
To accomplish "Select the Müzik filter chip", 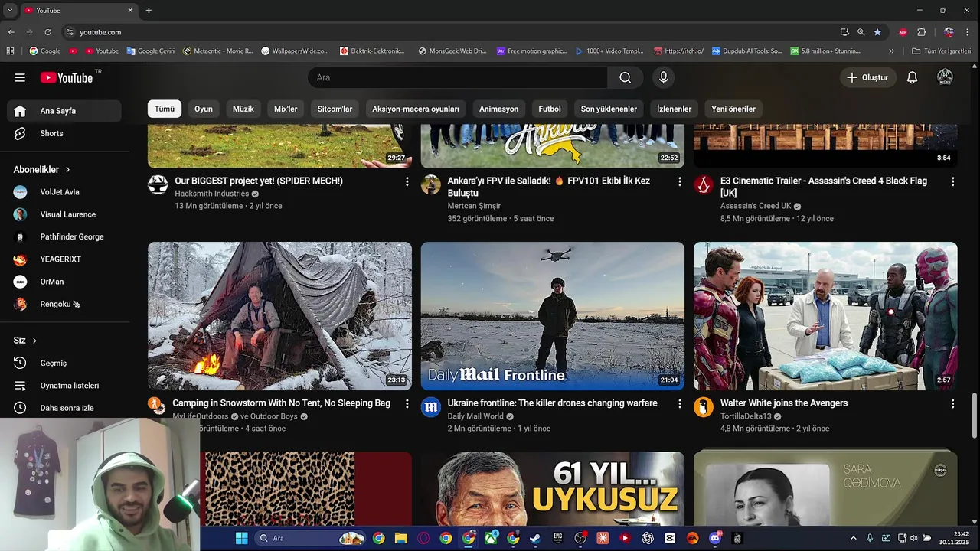I will pyautogui.click(x=243, y=109).
